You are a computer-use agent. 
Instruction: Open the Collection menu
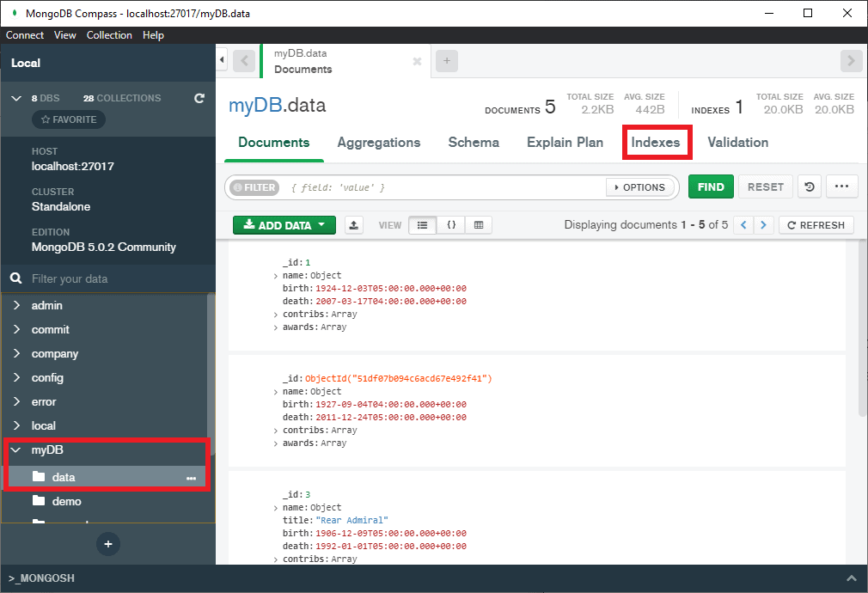coord(109,35)
